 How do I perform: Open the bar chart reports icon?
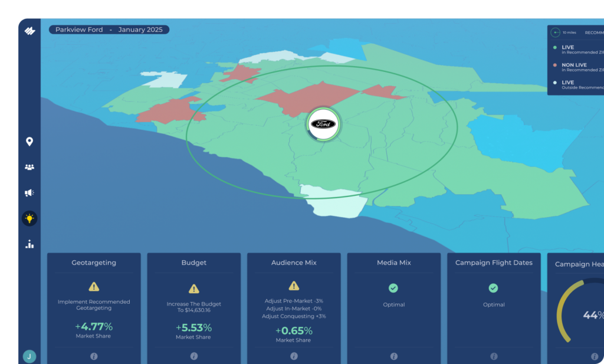click(29, 244)
